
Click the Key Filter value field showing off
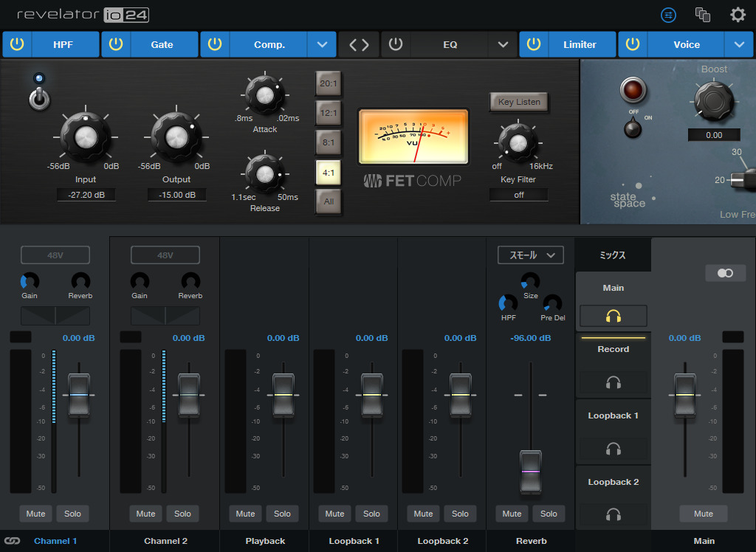coord(519,195)
